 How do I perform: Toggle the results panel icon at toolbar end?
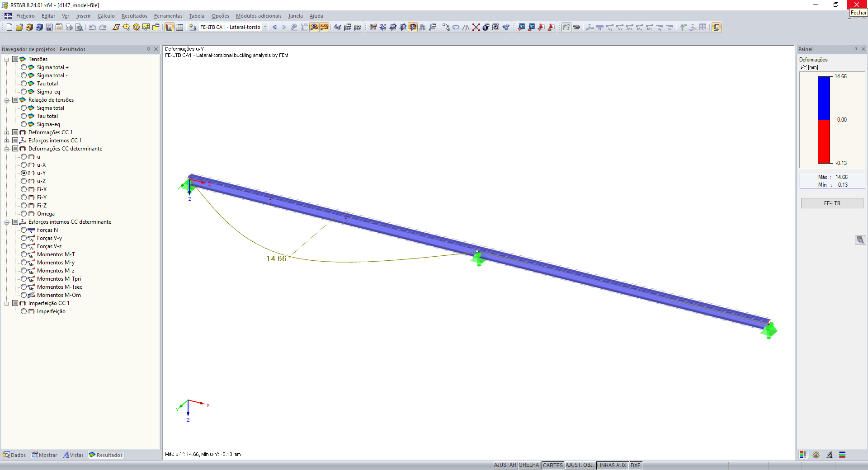(717, 27)
